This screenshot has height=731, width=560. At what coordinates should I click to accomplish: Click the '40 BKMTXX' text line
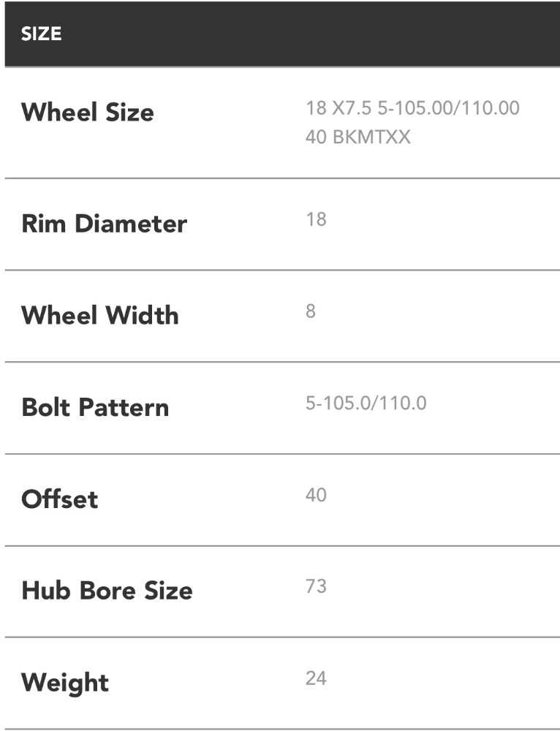pyautogui.click(x=357, y=137)
